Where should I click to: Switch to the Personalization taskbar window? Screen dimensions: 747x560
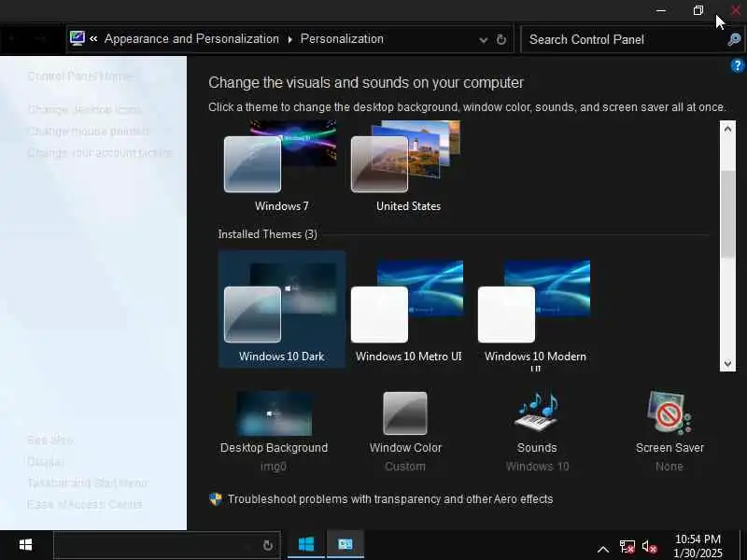coord(345,544)
